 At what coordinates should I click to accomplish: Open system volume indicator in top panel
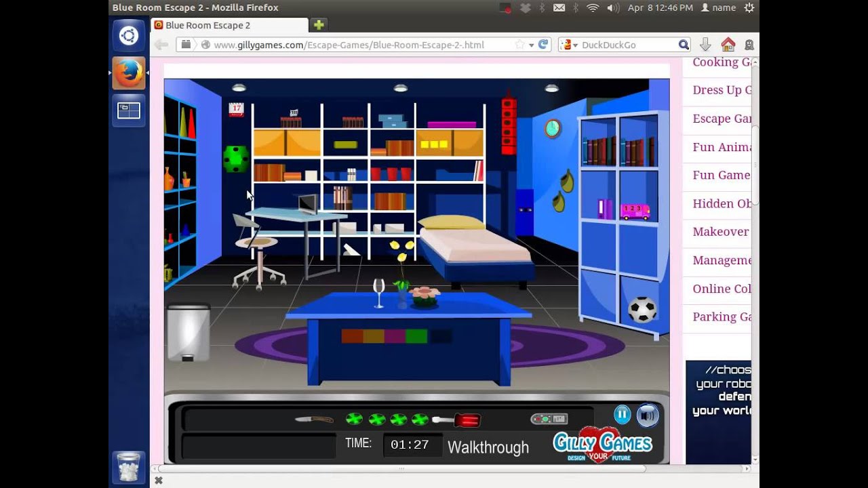(x=613, y=7)
